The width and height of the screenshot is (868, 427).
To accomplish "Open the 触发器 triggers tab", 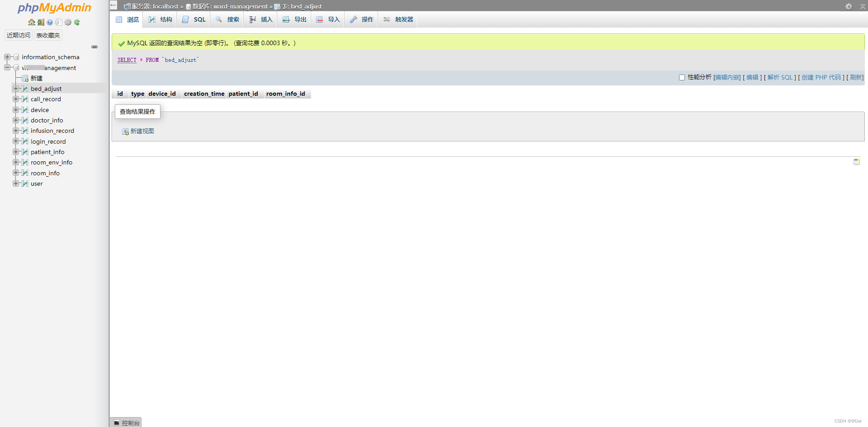I will pos(398,19).
